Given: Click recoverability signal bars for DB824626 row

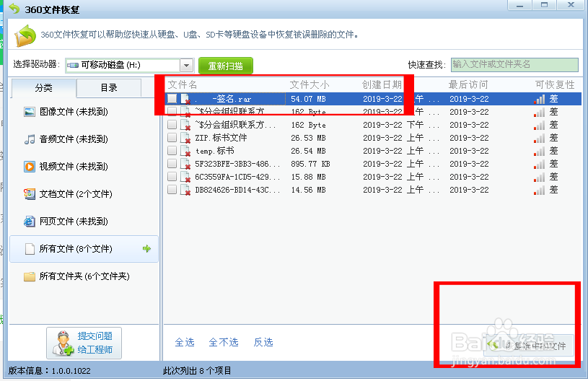Looking at the screenshot, I should pos(539,190).
